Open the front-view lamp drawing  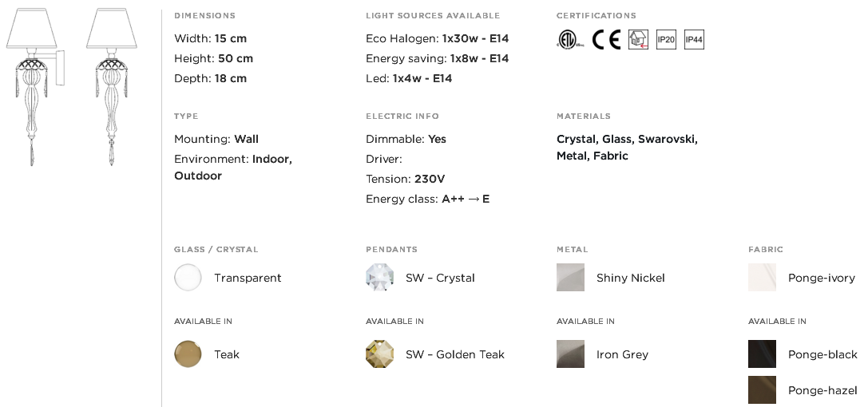pos(111,87)
